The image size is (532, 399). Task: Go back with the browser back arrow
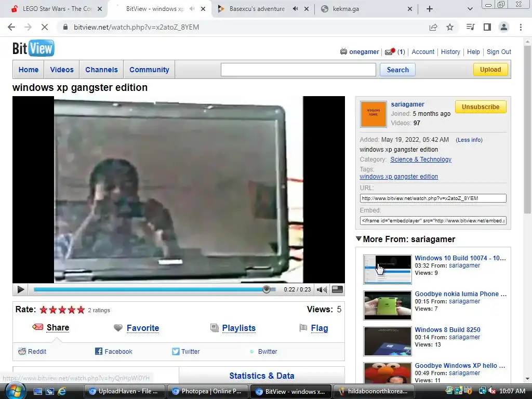coord(11,27)
